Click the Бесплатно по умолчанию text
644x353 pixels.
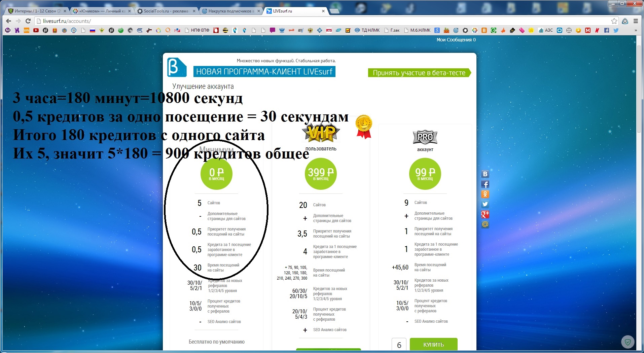[x=217, y=342]
